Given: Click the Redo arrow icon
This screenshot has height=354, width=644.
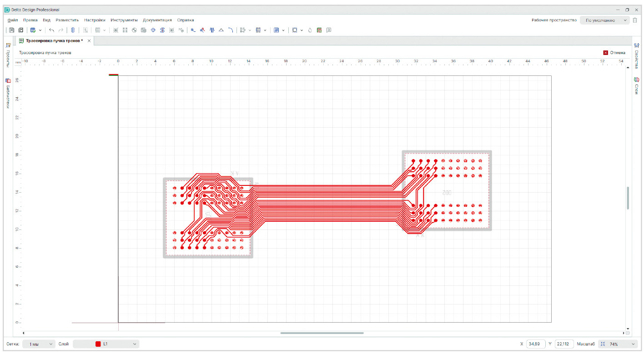Looking at the screenshot, I should 61,30.
